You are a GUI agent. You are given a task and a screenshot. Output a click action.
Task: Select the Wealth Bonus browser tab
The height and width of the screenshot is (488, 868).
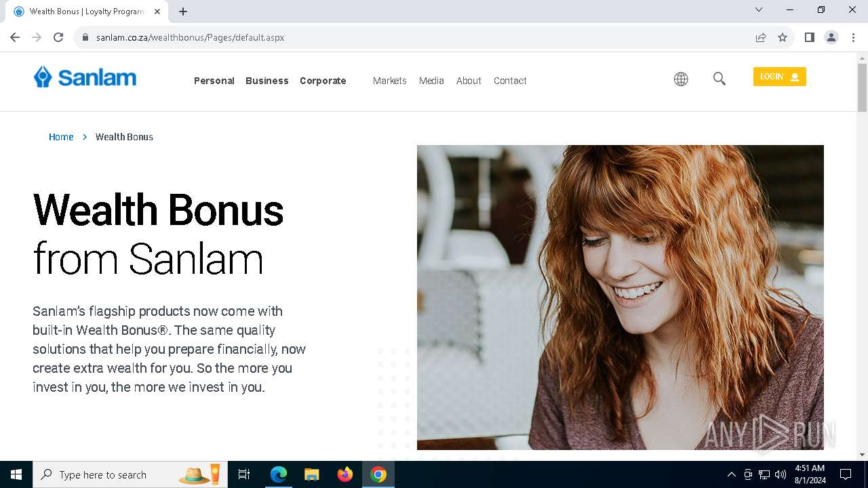click(x=87, y=12)
